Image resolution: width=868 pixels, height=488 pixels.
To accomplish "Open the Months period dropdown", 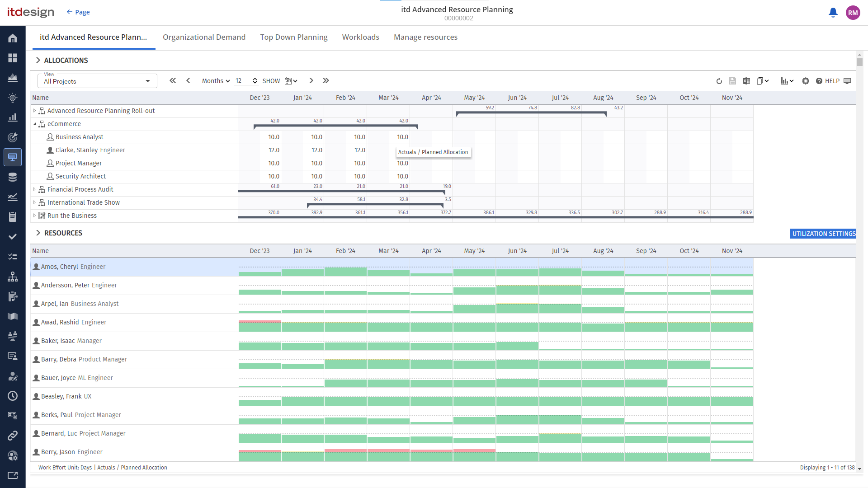I will 216,81.
